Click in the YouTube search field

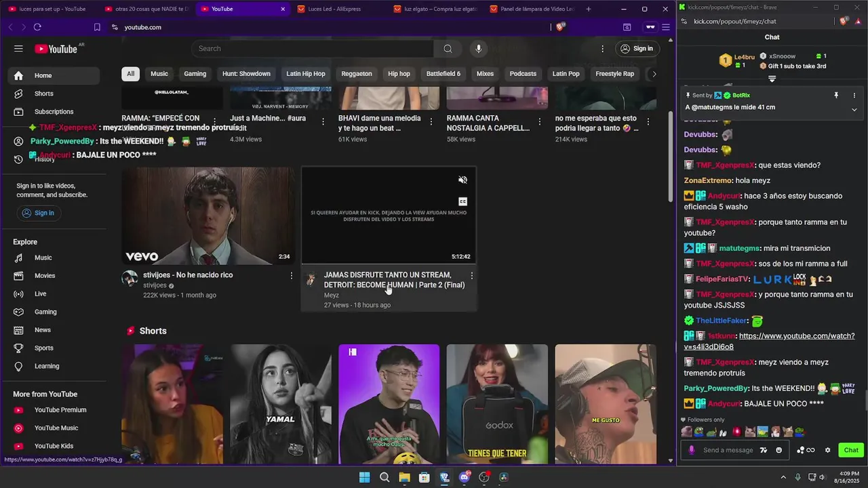coord(313,49)
